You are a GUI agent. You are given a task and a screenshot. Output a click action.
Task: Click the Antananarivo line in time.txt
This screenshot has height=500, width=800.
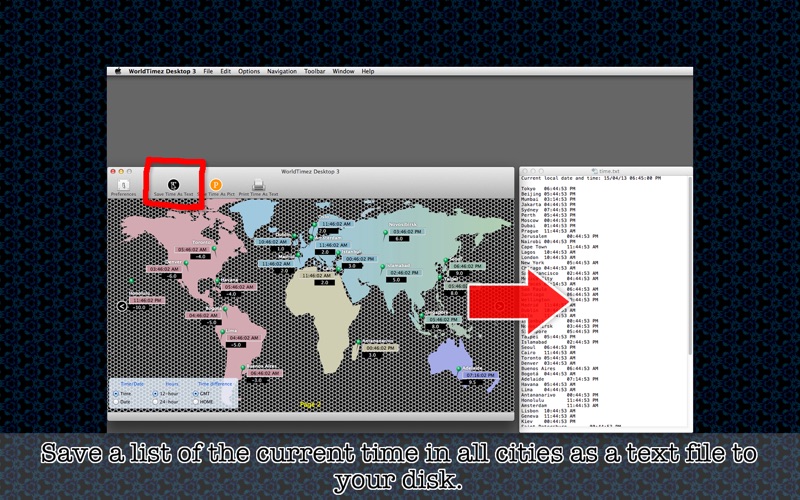559,395
